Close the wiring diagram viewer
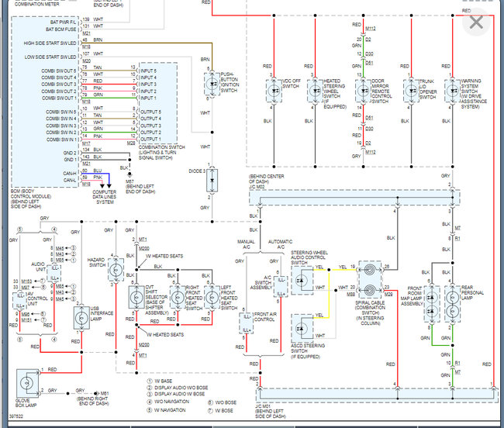The width and height of the screenshot is (504, 428). click(476, 22)
